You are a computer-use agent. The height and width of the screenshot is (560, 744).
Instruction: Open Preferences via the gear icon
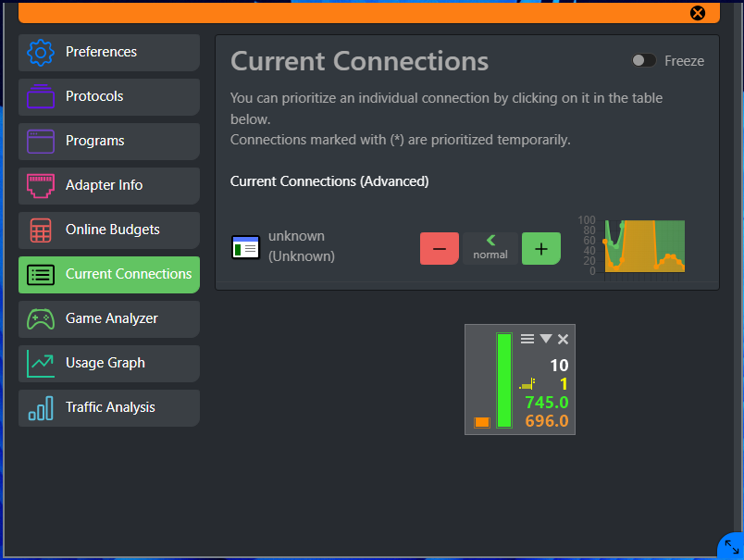41,53
